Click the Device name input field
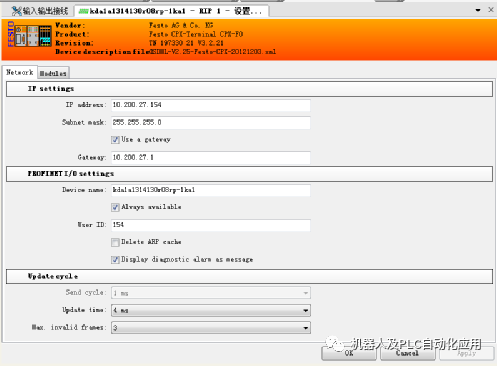This screenshot has width=497, height=366. [x=211, y=190]
